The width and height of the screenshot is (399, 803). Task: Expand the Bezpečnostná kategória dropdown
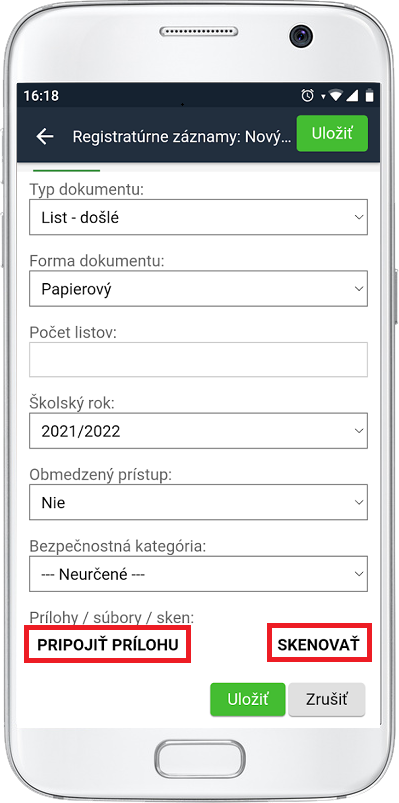198,574
